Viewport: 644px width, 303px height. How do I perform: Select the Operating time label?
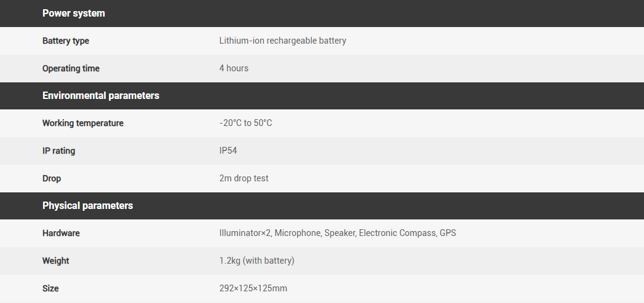click(71, 69)
